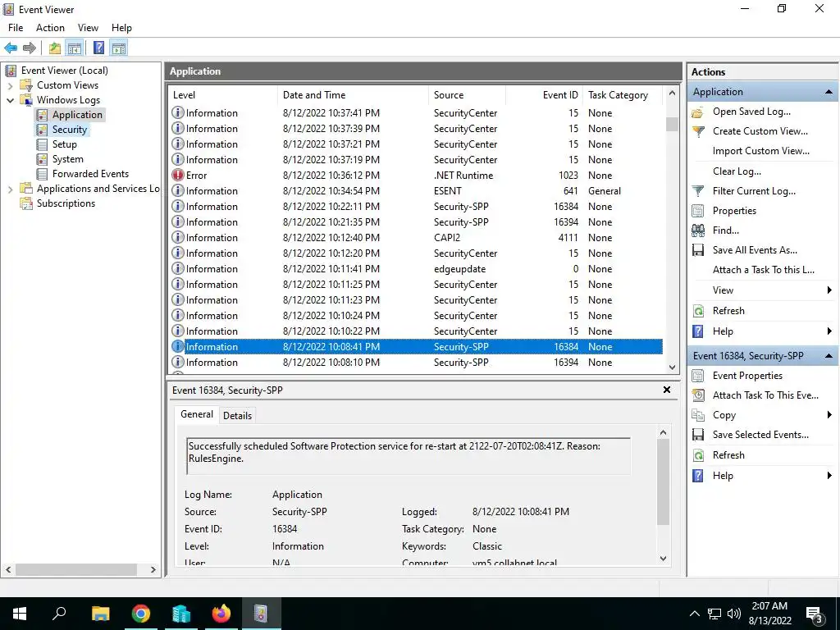Collapse the Application actions section header
The height and width of the screenshot is (630, 840).
(829, 92)
